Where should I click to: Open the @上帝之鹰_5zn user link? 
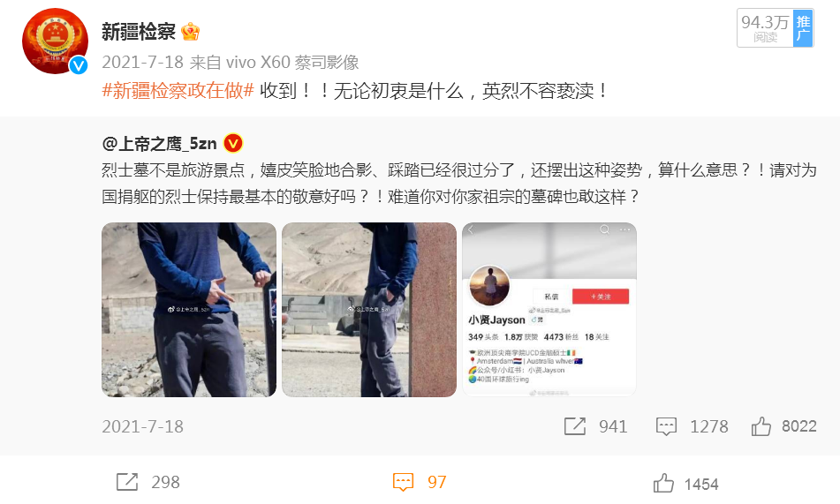pos(159,144)
